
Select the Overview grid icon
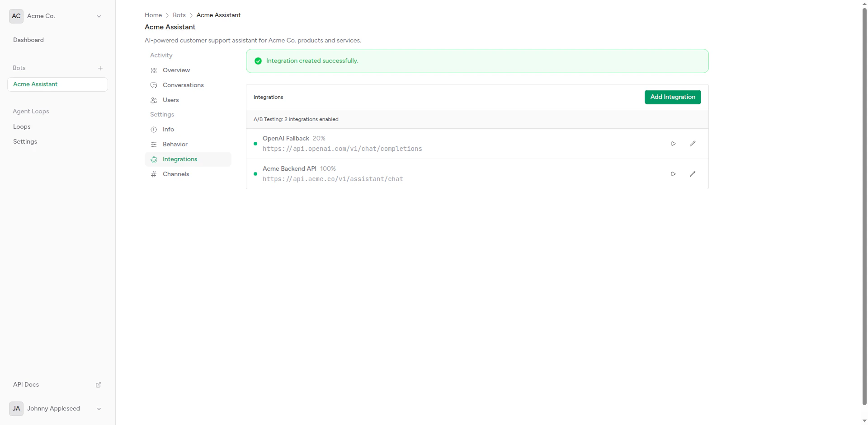point(154,70)
